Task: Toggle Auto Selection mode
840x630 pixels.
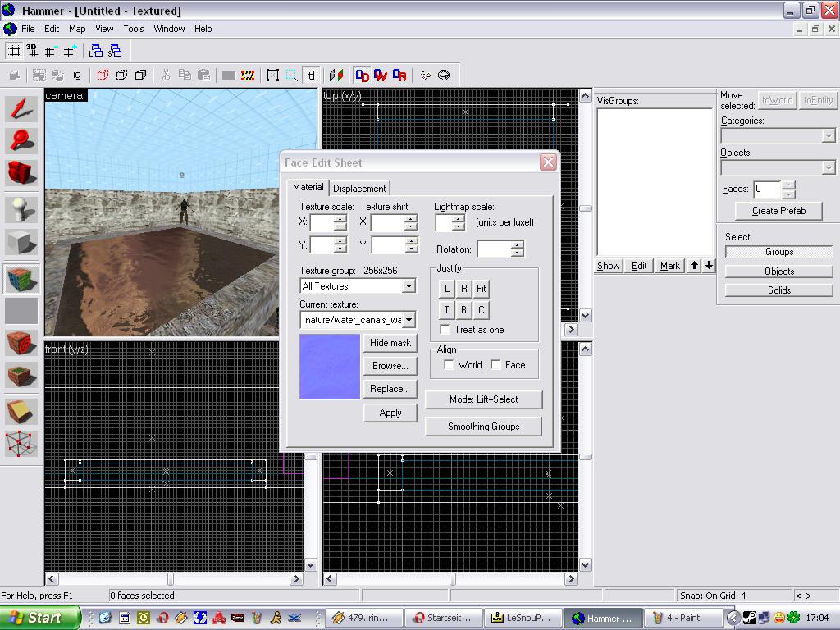Action: (x=291, y=75)
